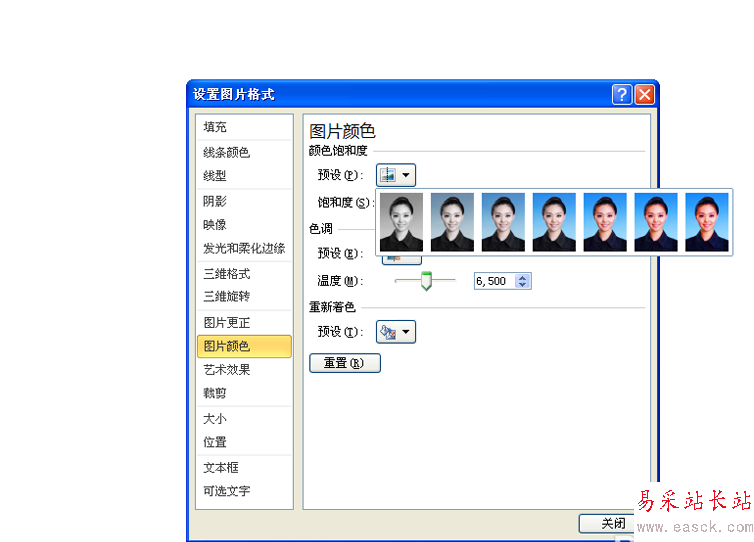This screenshot has width=754, height=542.
Task: Open 发光和柔化边缘 settings
Action: coord(244,248)
